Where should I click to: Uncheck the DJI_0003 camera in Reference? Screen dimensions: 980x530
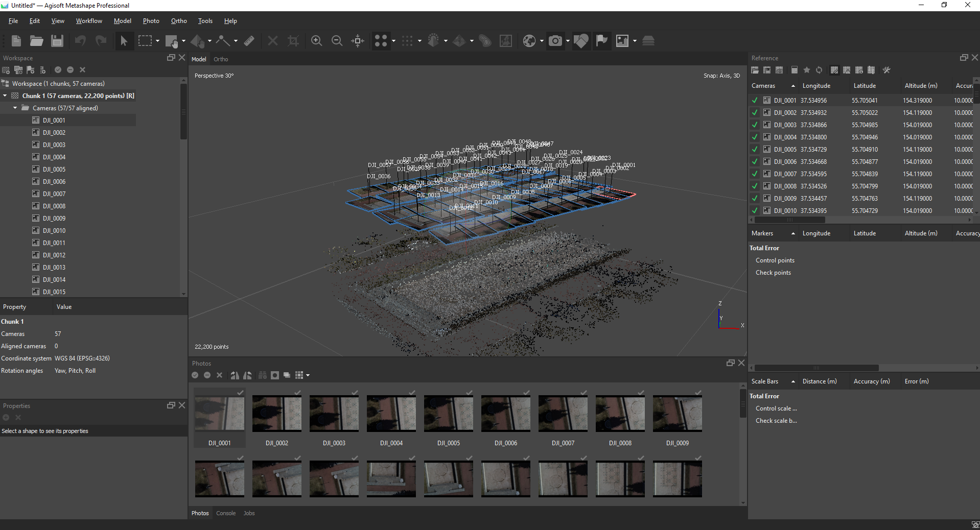click(755, 125)
